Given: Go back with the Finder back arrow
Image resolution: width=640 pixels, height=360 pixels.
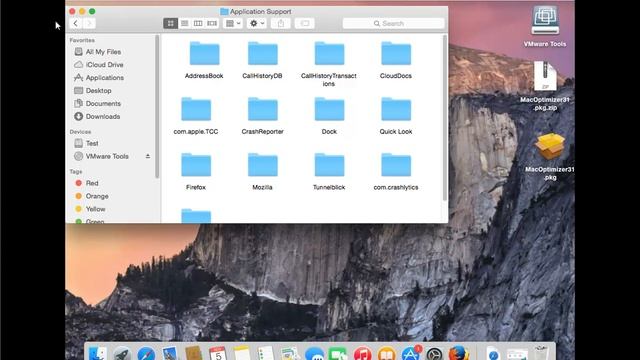Looking at the screenshot, I should click(x=76, y=23).
